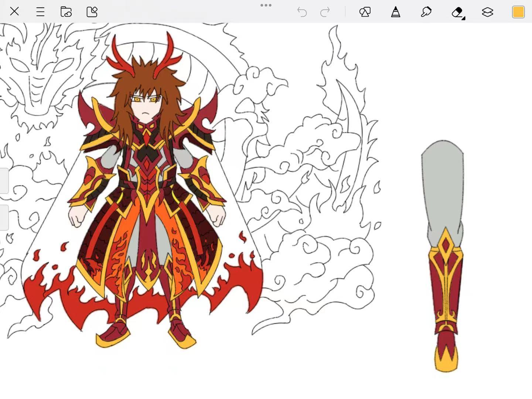Viewport: 532px width, 399px height.
Task: Expand the three-dot handle at top center
Action: 266,5
